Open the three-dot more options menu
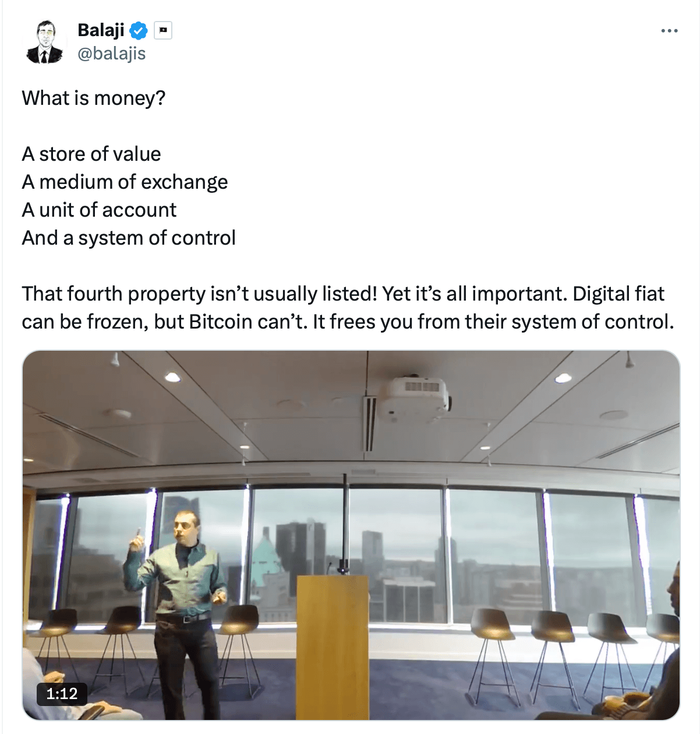The height and width of the screenshot is (734, 700). tap(669, 31)
